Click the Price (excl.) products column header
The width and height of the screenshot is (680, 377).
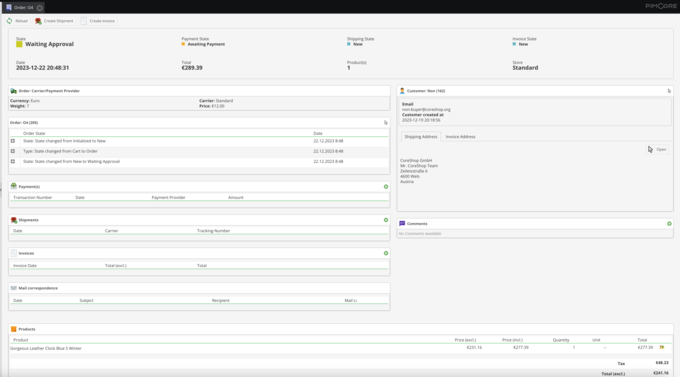(x=465, y=340)
